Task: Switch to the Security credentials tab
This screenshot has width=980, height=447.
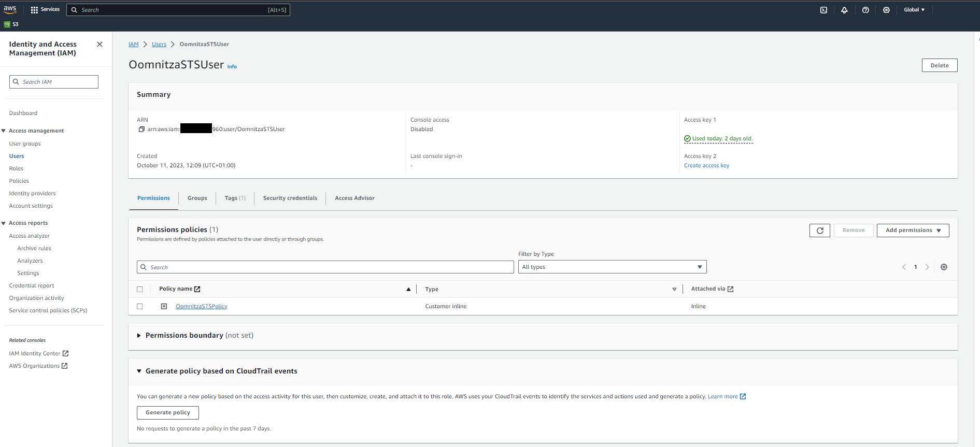Action: click(290, 198)
